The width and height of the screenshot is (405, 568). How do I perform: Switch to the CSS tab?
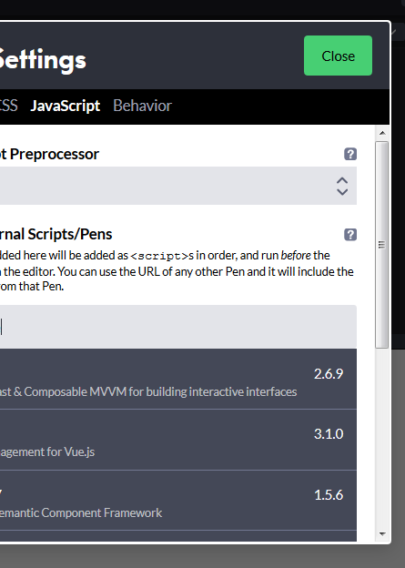point(9,106)
